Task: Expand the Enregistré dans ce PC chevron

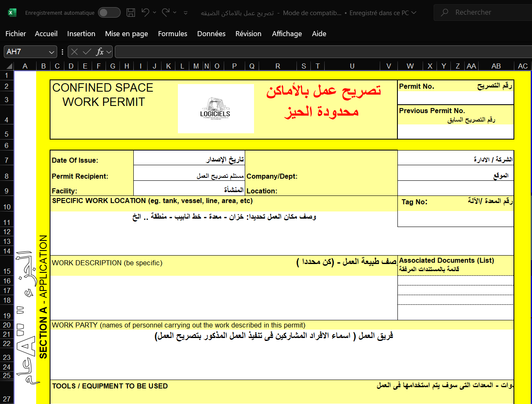Action: (414, 13)
